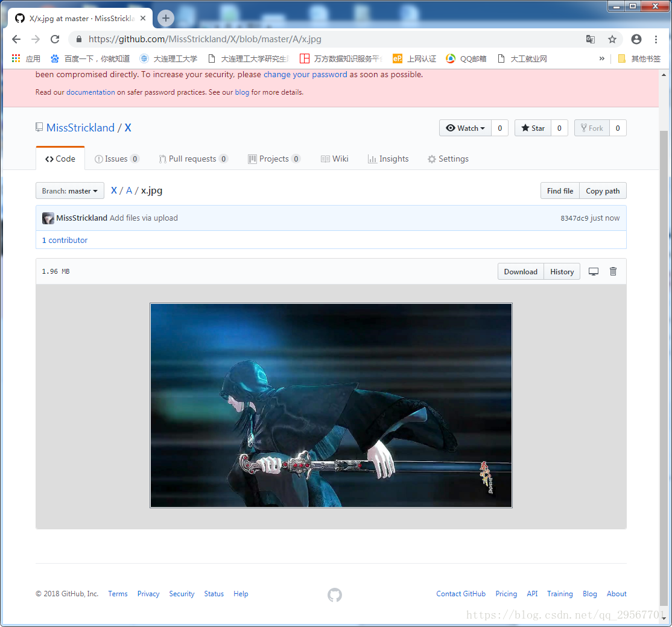Open the blog link in warning banner
Screen dimensions: 672x627
click(242, 92)
